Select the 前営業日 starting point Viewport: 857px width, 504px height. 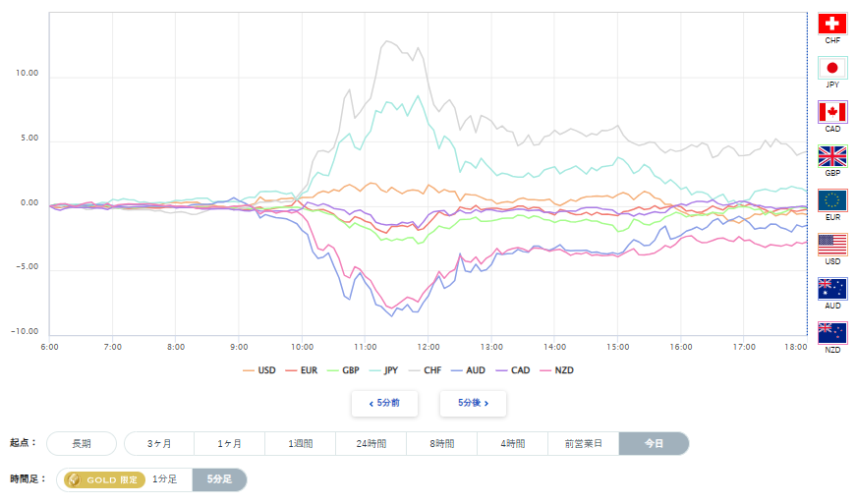point(584,443)
